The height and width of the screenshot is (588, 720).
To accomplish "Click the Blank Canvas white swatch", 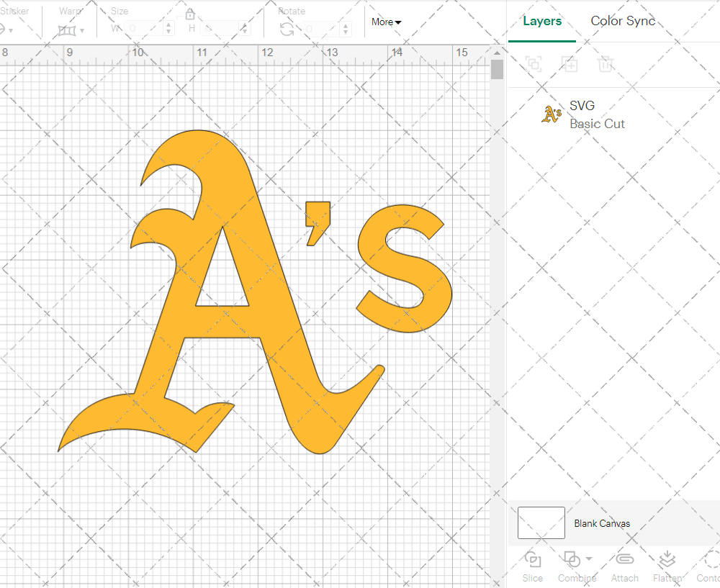I will tap(541, 523).
